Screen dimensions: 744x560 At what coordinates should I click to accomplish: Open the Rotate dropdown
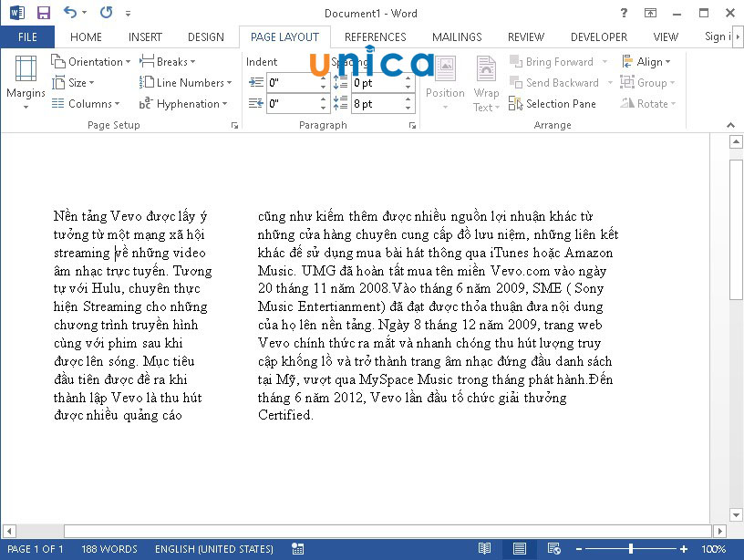(648, 103)
